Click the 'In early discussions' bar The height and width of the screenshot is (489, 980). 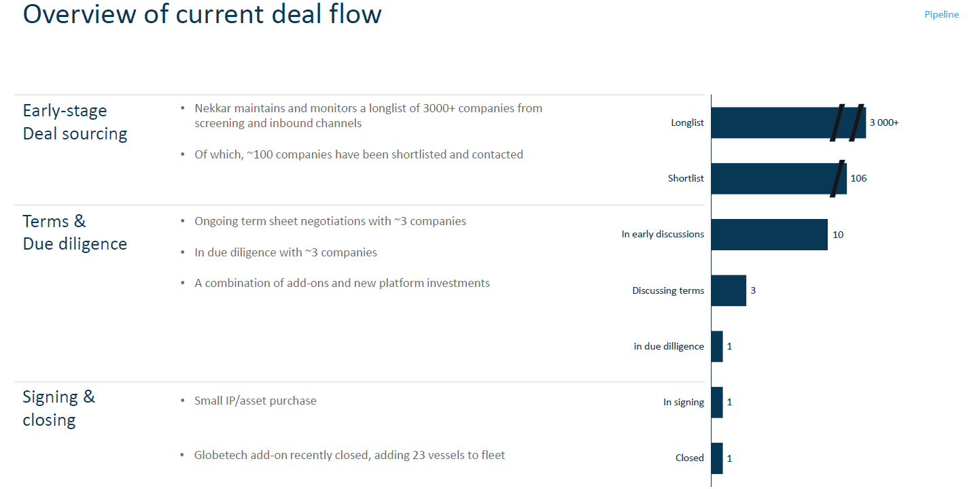pos(769,234)
